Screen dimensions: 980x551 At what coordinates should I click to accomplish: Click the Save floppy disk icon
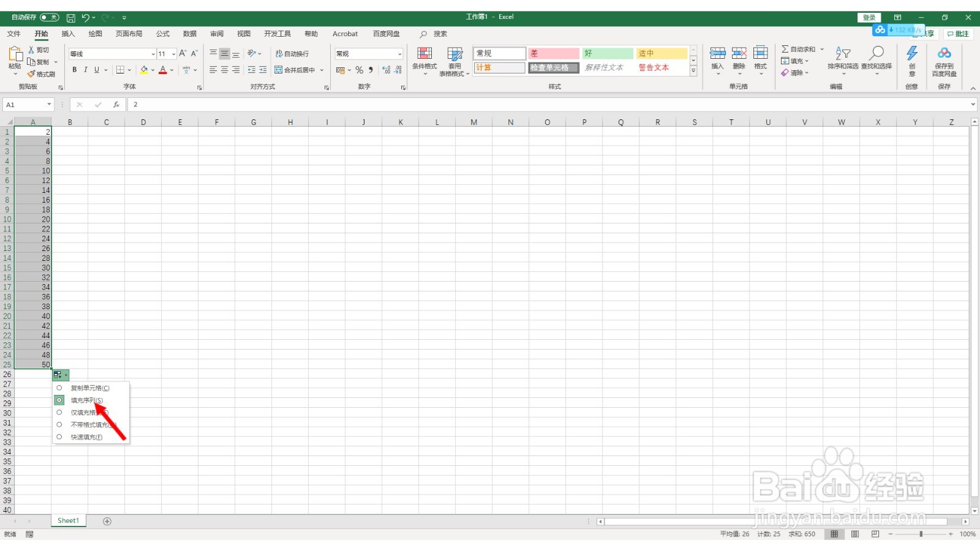(71, 18)
